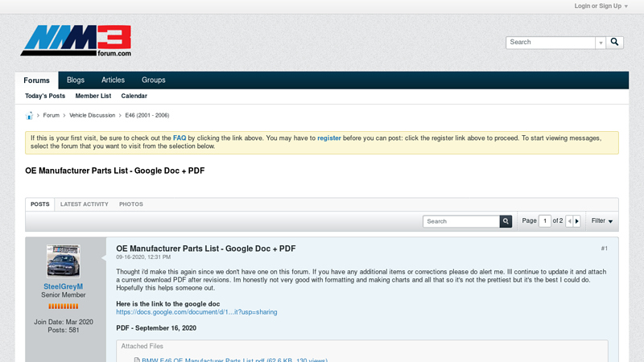Viewport: 644px width, 362px height.
Task: Switch to the Photos tab
Action: coord(131,204)
